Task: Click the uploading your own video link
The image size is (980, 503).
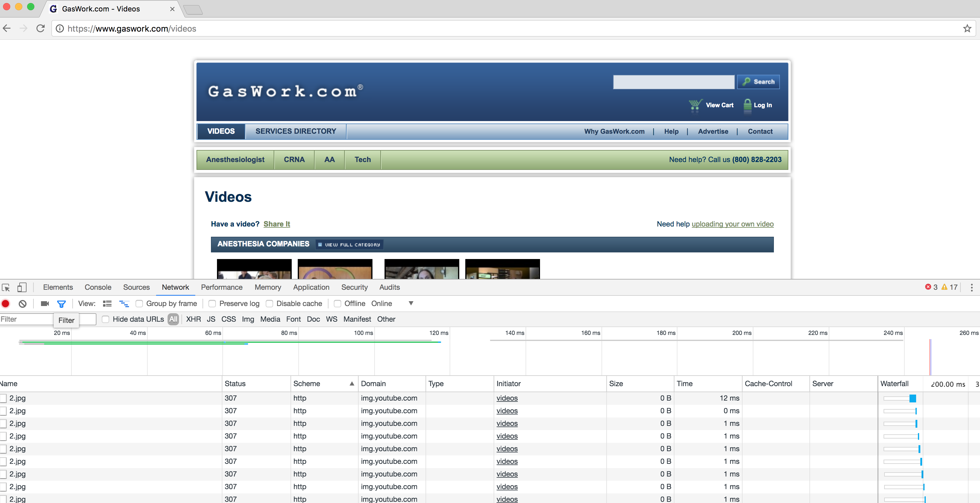Action: pos(732,224)
